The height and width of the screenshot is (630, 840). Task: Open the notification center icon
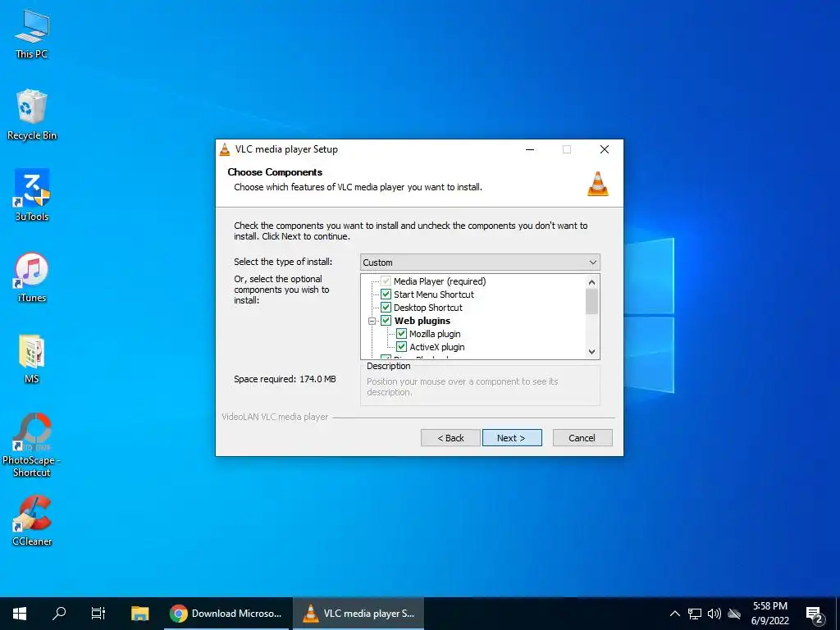point(815,614)
